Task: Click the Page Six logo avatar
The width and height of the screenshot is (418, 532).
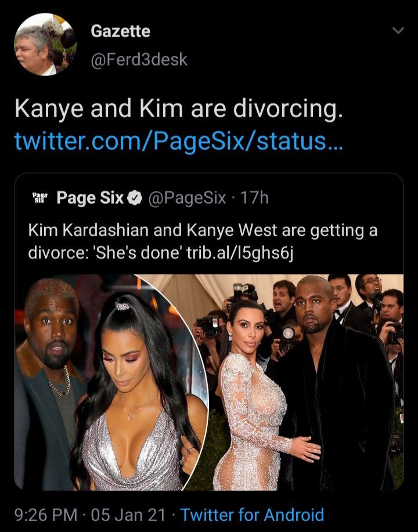Action: click(x=39, y=197)
